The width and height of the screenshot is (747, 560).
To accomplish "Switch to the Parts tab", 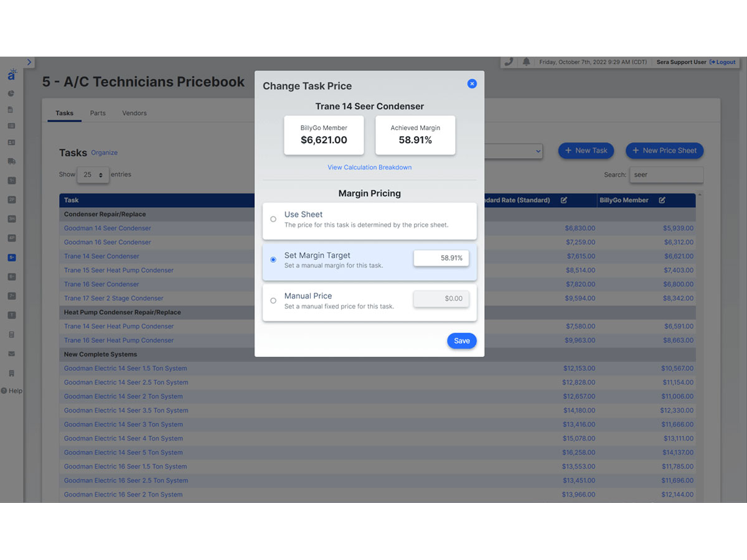I will [x=98, y=113].
